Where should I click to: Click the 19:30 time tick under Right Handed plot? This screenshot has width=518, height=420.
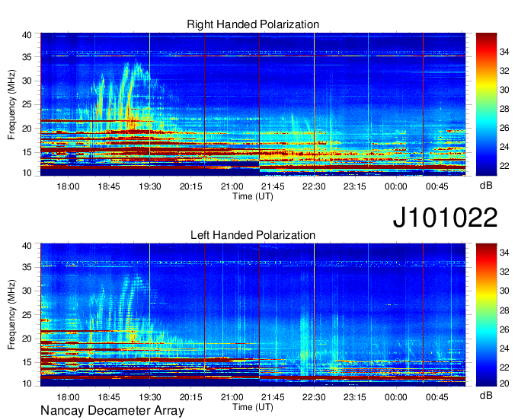150,186
